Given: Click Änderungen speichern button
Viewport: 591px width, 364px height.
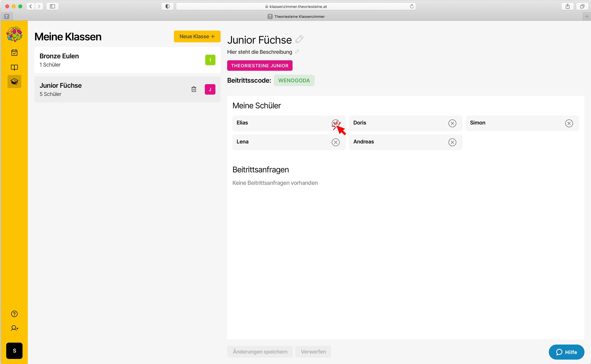Looking at the screenshot, I should coord(260,351).
